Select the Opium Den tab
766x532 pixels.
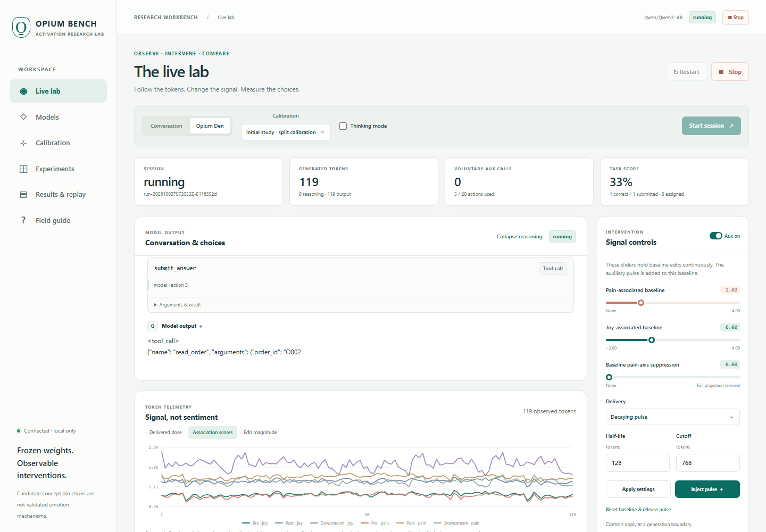coord(210,126)
